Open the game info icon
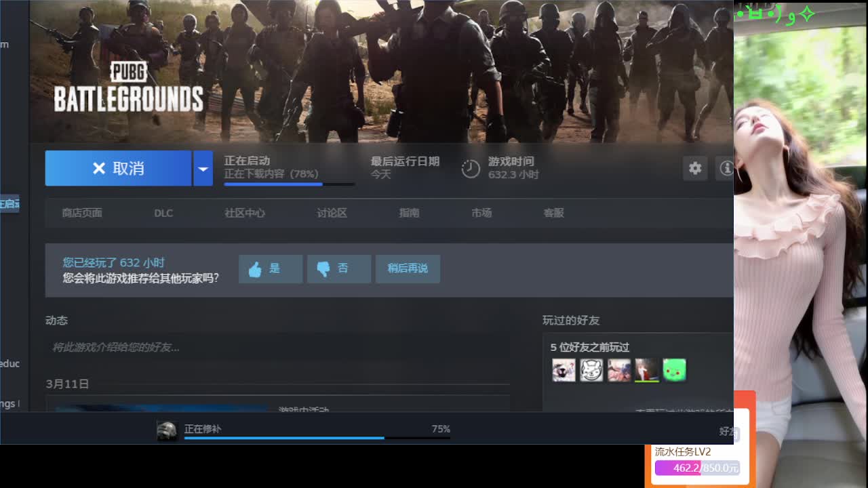Viewport: 868px width, 488px height. (725, 169)
